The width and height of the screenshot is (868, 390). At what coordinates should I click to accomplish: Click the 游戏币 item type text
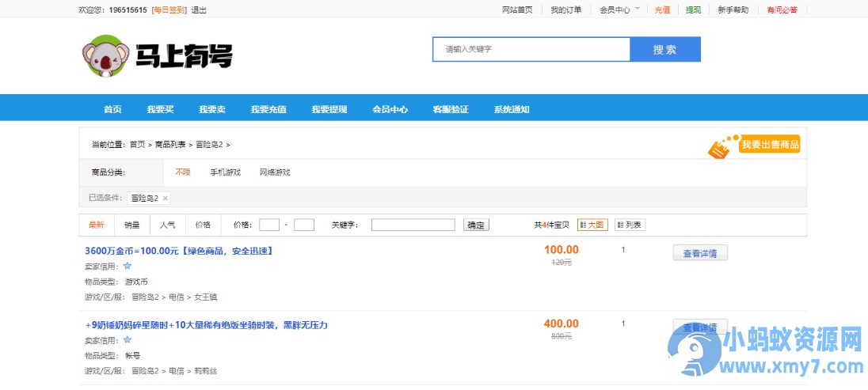tap(136, 282)
